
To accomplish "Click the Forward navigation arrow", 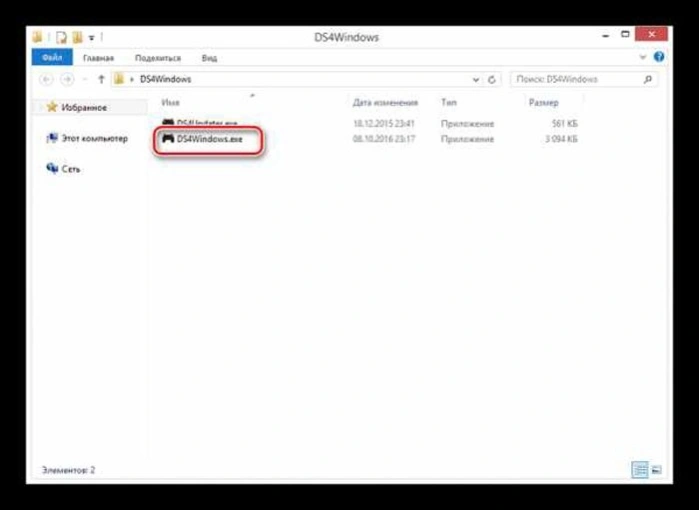I will 67,79.
